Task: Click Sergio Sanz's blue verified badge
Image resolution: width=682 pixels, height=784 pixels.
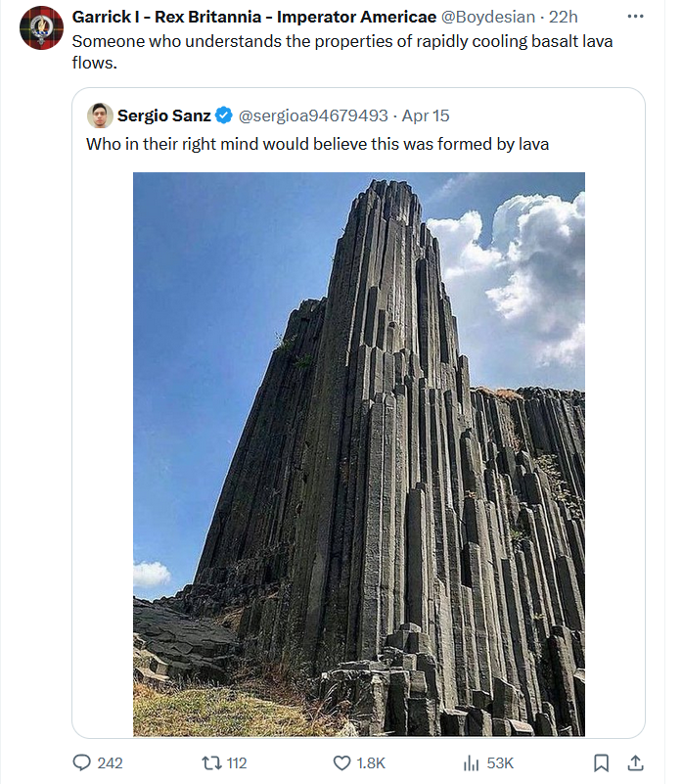Action: click(224, 116)
